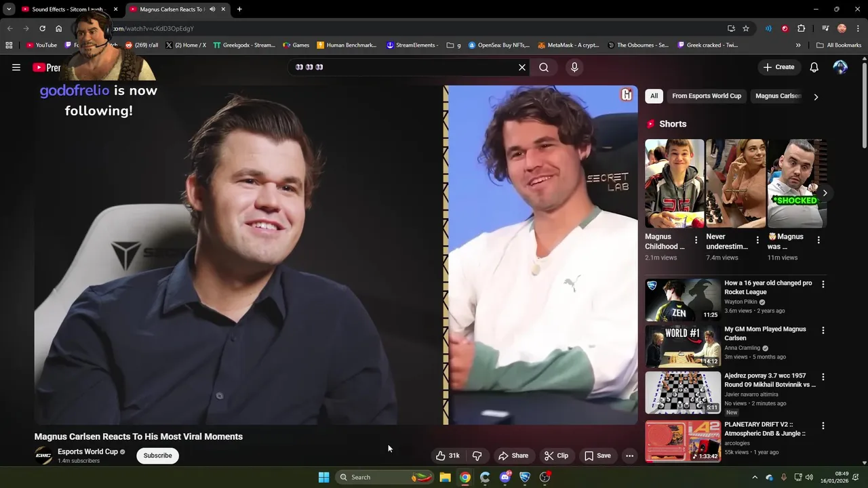Start voice search with the microphone icon
868x488 pixels.
(574, 67)
